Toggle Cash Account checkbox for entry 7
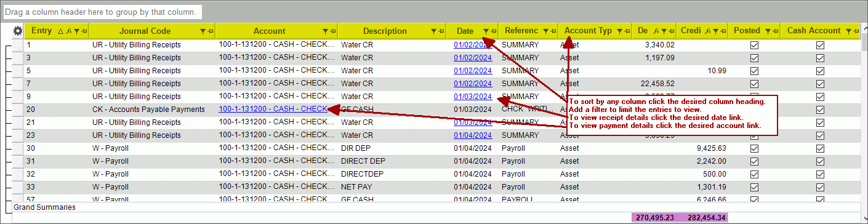The image size is (868, 224). [820, 84]
